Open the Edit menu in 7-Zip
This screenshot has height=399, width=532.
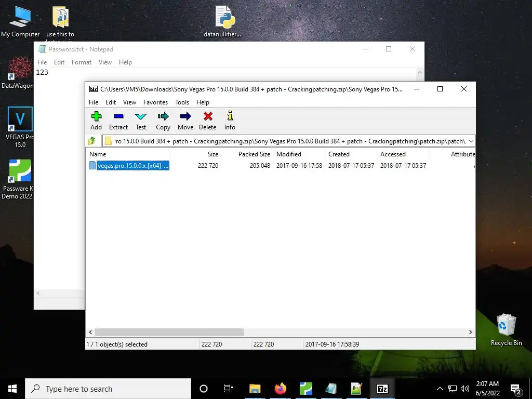[111, 102]
